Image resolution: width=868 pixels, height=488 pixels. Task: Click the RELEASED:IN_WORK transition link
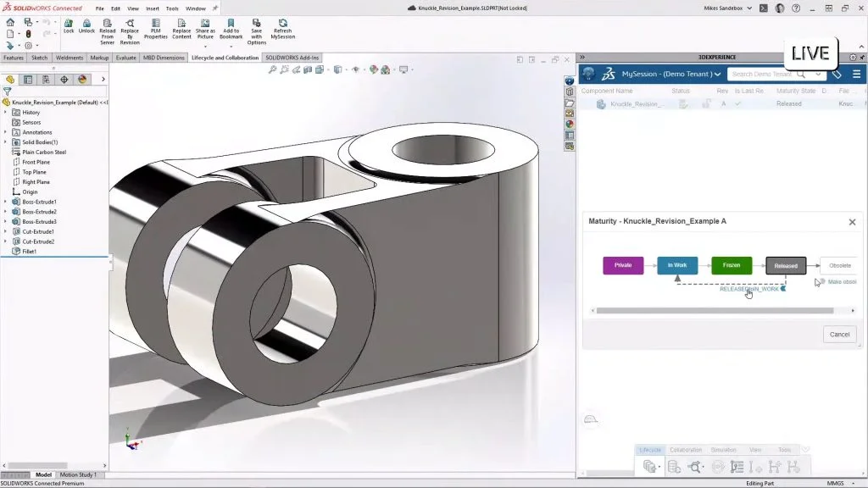(x=748, y=289)
